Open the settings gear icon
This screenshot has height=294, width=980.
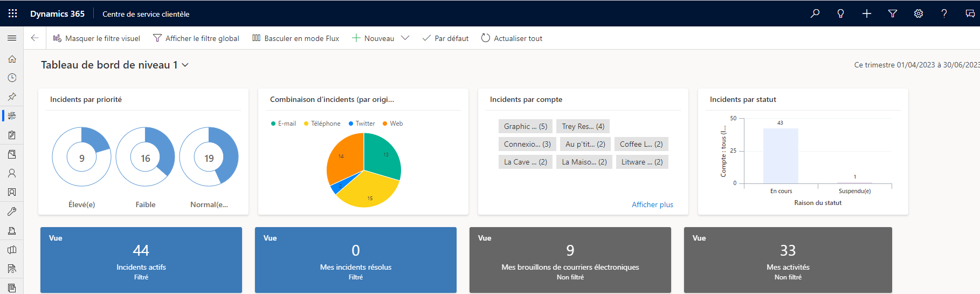pos(919,13)
